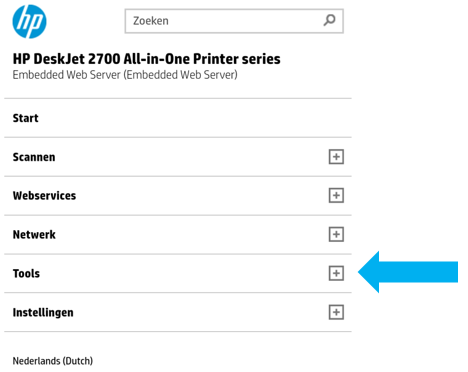Focus the Zoeken search field

click(x=234, y=21)
